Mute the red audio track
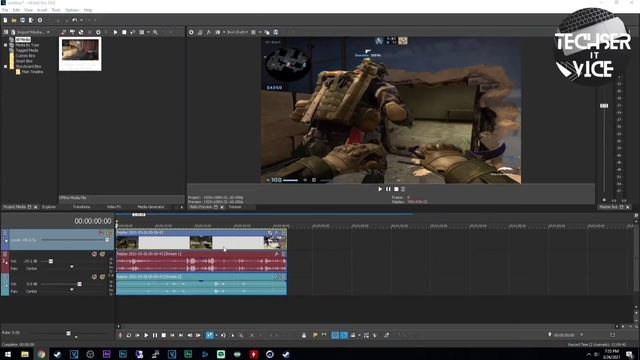Screen dimensions: 640x360 (x=94, y=254)
